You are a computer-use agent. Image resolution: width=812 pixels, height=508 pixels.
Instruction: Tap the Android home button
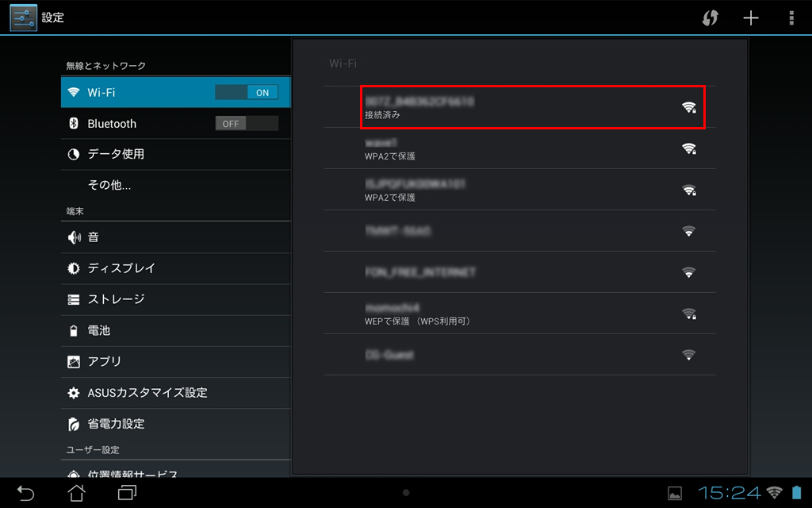point(77,492)
